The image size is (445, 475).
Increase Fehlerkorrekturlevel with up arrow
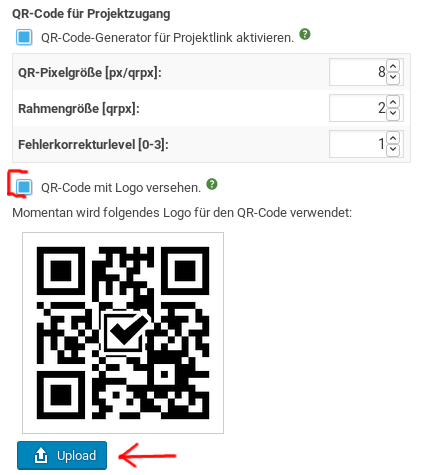(x=393, y=138)
